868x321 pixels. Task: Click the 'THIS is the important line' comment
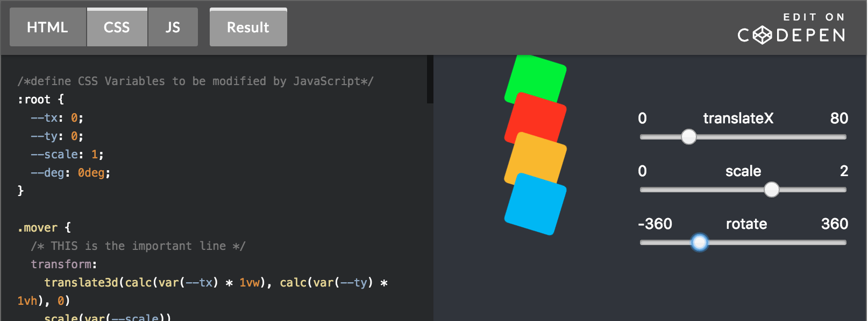pyautogui.click(x=138, y=246)
